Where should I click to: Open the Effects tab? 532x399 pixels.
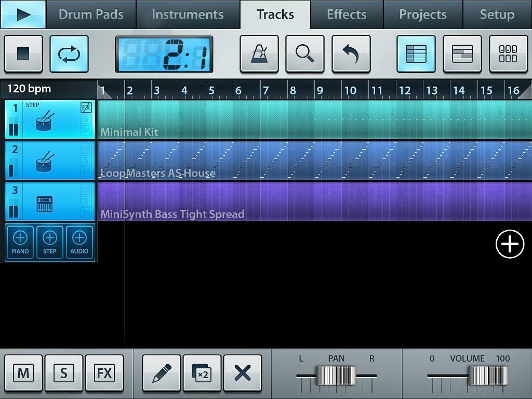347,14
